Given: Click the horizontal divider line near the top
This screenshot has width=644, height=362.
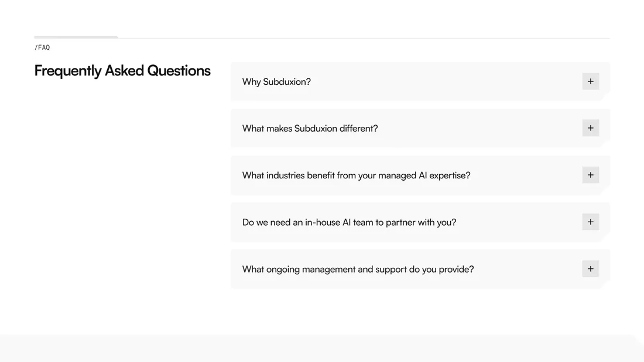Looking at the screenshot, I should point(363,37).
